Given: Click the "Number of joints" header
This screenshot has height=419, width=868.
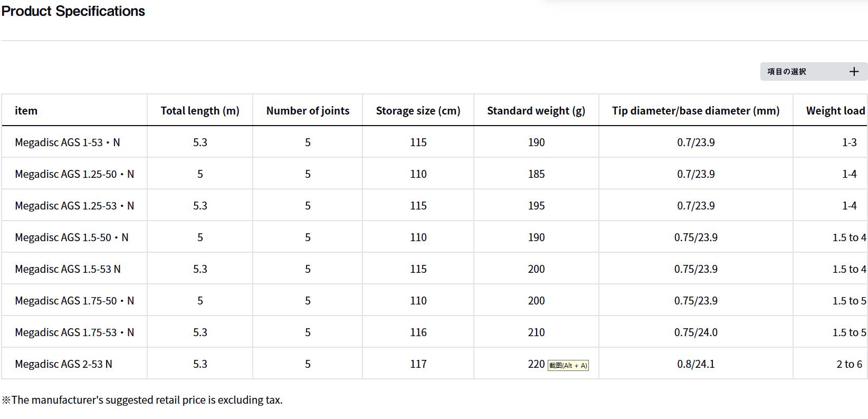Looking at the screenshot, I should tap(308, 111).
